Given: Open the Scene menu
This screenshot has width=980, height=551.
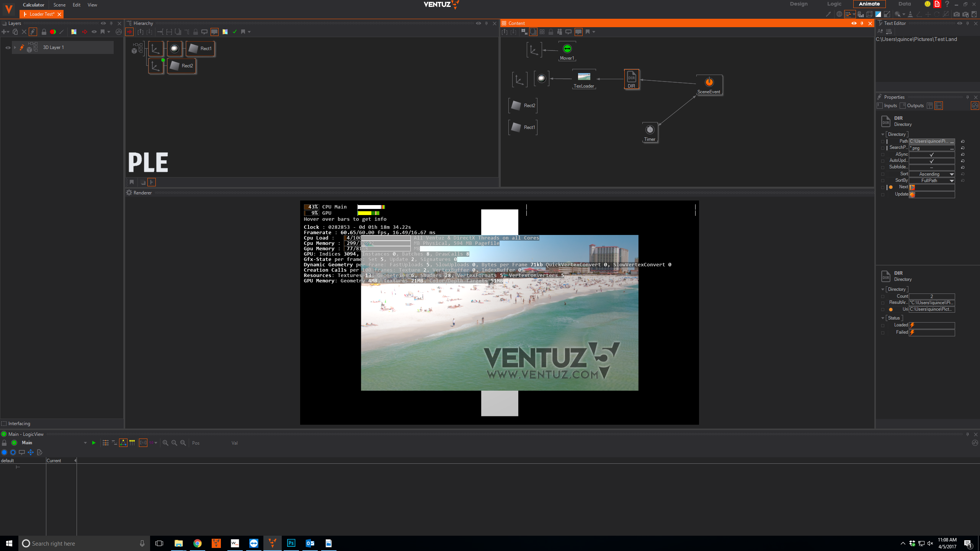Looking at the screenshot, I should [x=59, y=5].
